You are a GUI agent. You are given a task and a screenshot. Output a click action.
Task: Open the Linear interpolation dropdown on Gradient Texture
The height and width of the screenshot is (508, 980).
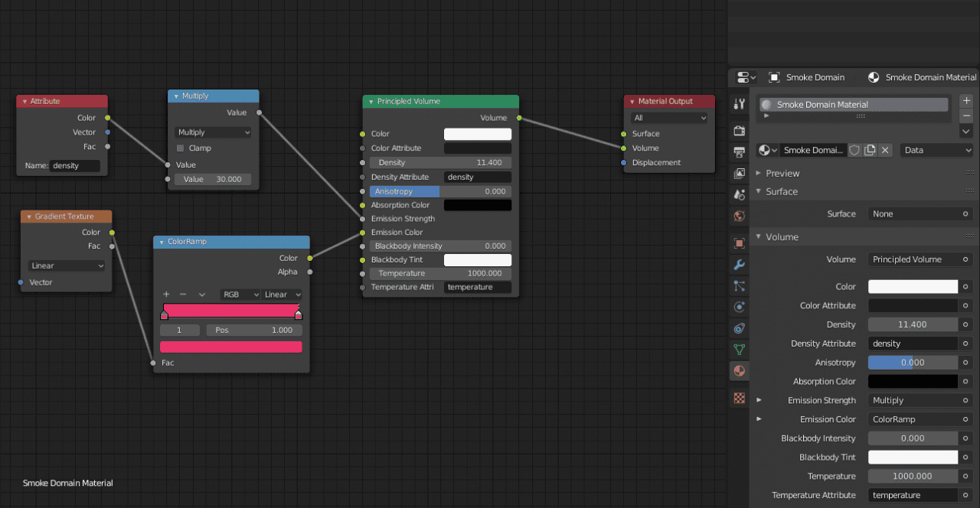tap(66, 265)
